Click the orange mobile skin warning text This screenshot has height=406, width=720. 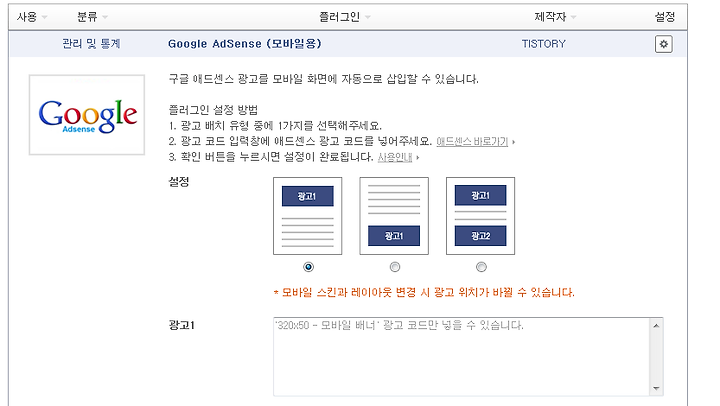coord(424,293)
